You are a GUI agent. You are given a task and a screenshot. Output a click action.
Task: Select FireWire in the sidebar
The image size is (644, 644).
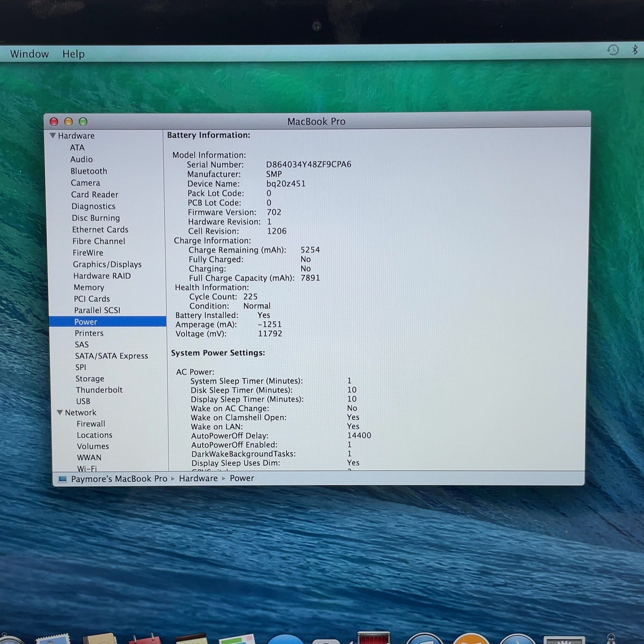[x=88, y=253]
